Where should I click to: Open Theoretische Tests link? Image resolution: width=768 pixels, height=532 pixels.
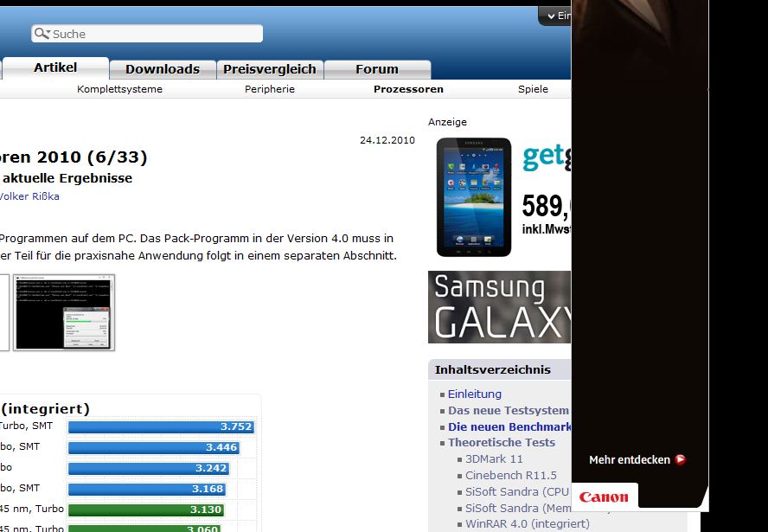coord(502,442)
